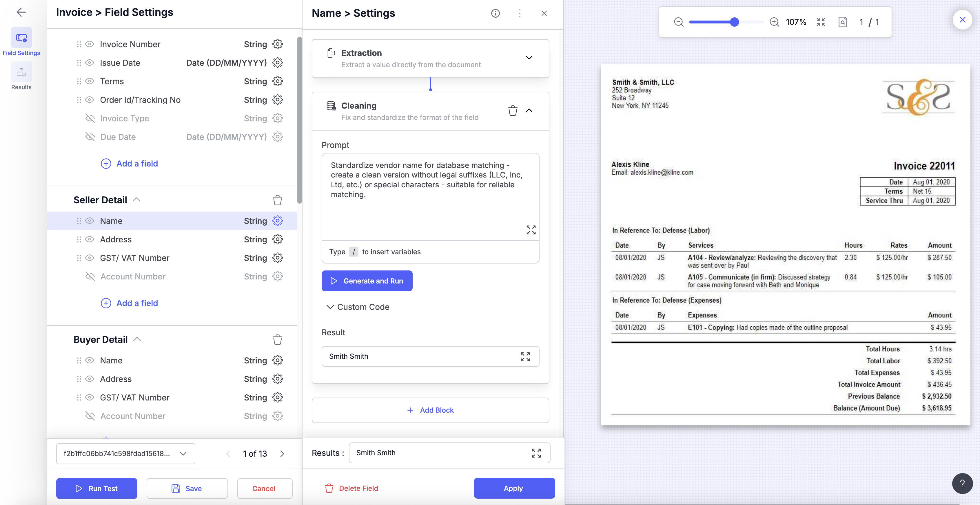Add a field below Due Date
The height and width of the screenshot is (505, 980).
(x=129, y=164)
